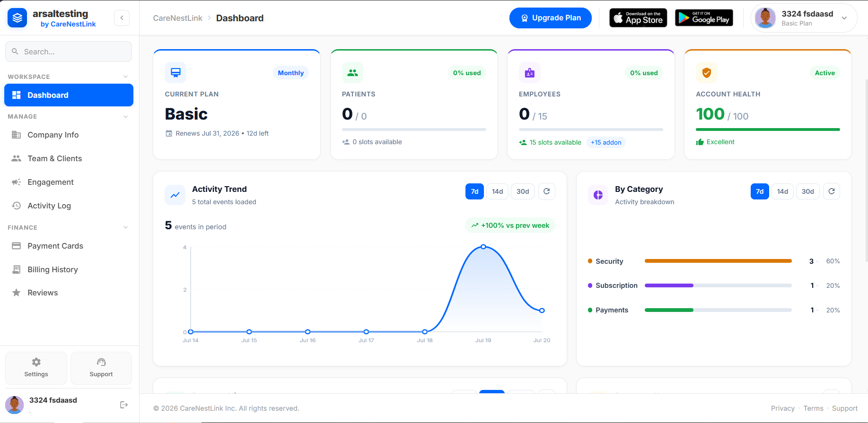Open Billing History page
868x423 pixels.
tap(69, 269)
